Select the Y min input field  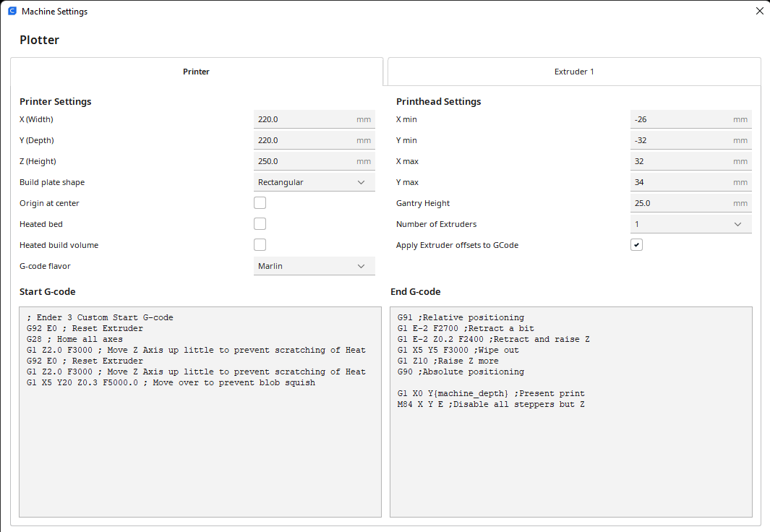(680, 140)
